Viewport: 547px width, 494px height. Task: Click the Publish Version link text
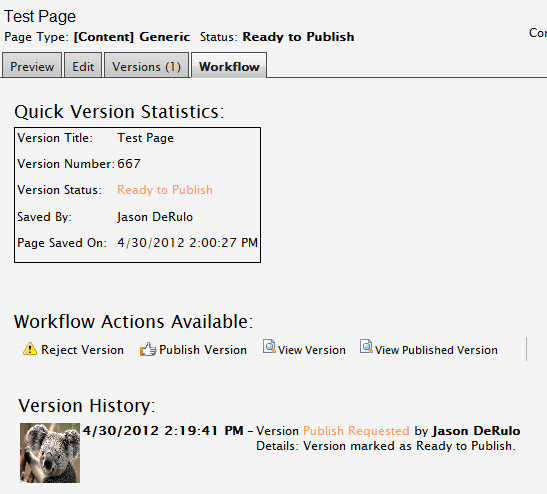click(x=203, y=350)
